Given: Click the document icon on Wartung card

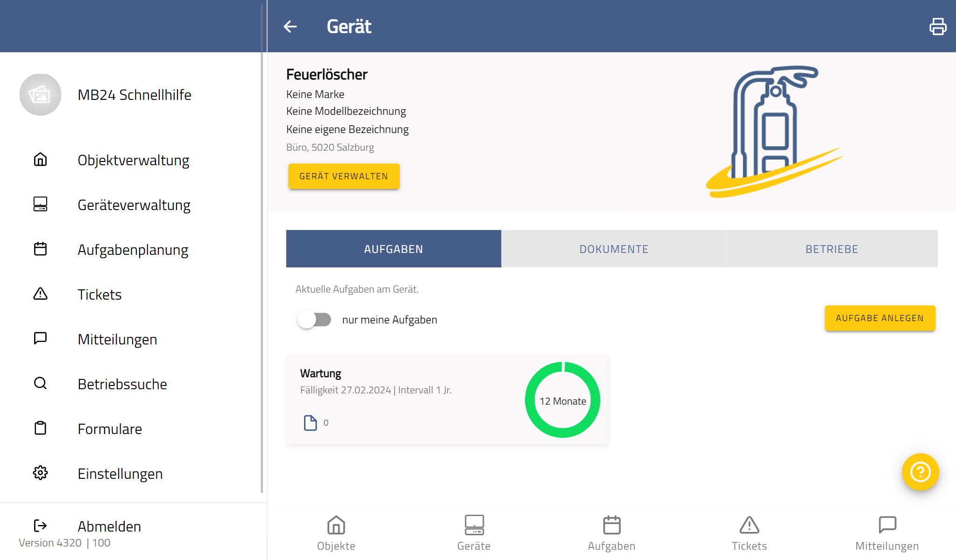Looking at the screenshot, I should [310, 423].
